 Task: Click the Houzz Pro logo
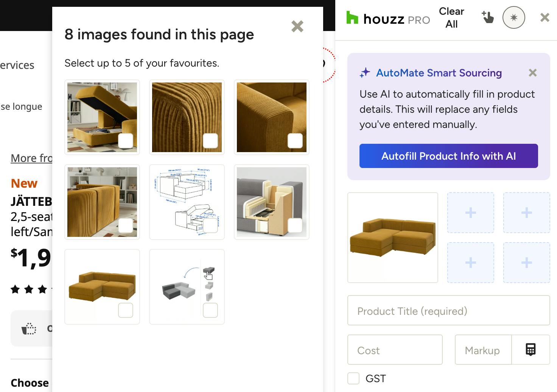388,18
